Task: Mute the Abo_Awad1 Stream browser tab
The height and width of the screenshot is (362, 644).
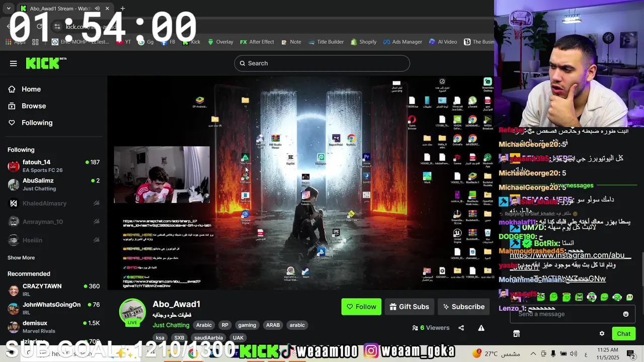Action: (x=97, y=9)
